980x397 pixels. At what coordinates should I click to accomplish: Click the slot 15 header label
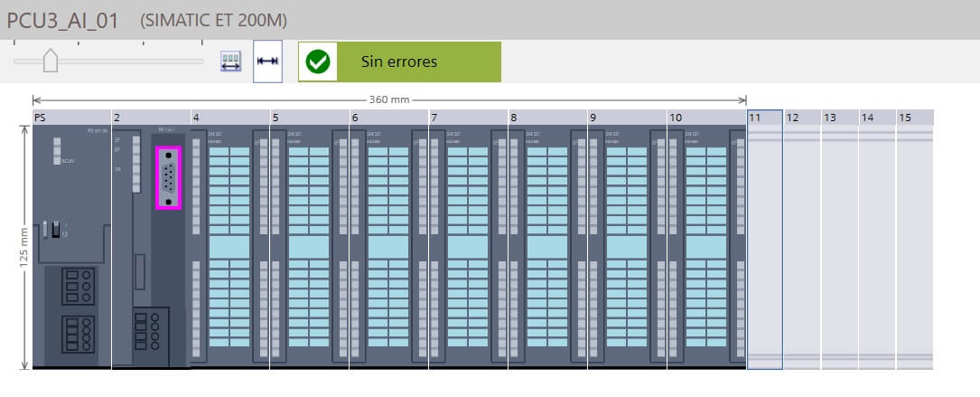click(x=914, y=118)
